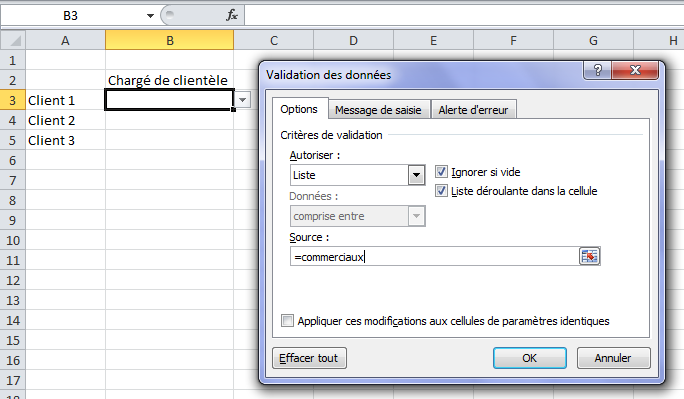Image resolution: width=684 pixels, height=399 pixels.
Task: Expand the Autoriser dropdown showing Liste
Action: 416,175
